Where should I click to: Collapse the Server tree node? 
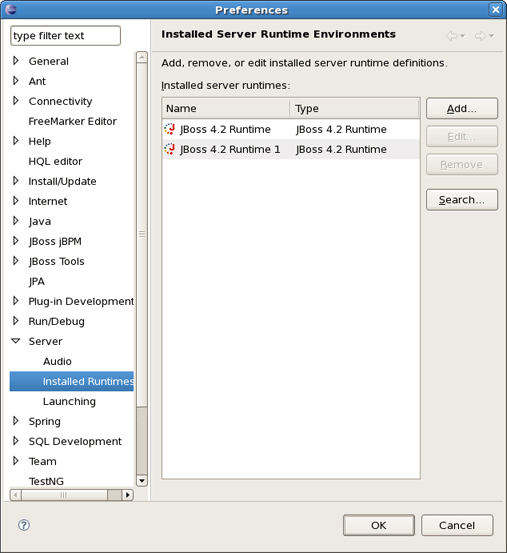pyautogui.click(x=16, y=341)
